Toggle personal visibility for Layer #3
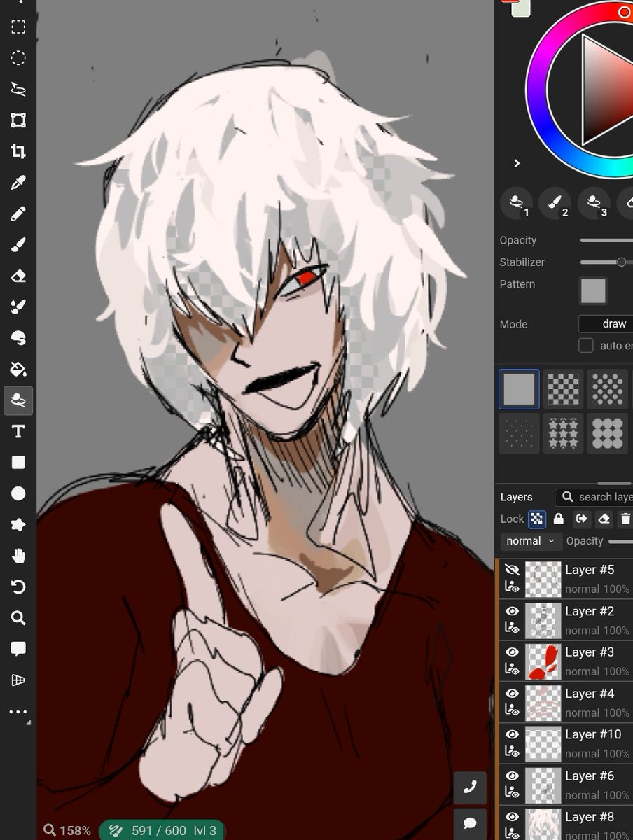633x840 pixels. (x=513, y=670)
